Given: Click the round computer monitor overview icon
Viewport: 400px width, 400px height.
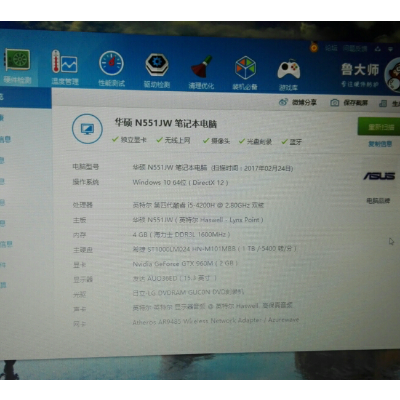Looking at the screenshot, I should click(x=87, y=129).
